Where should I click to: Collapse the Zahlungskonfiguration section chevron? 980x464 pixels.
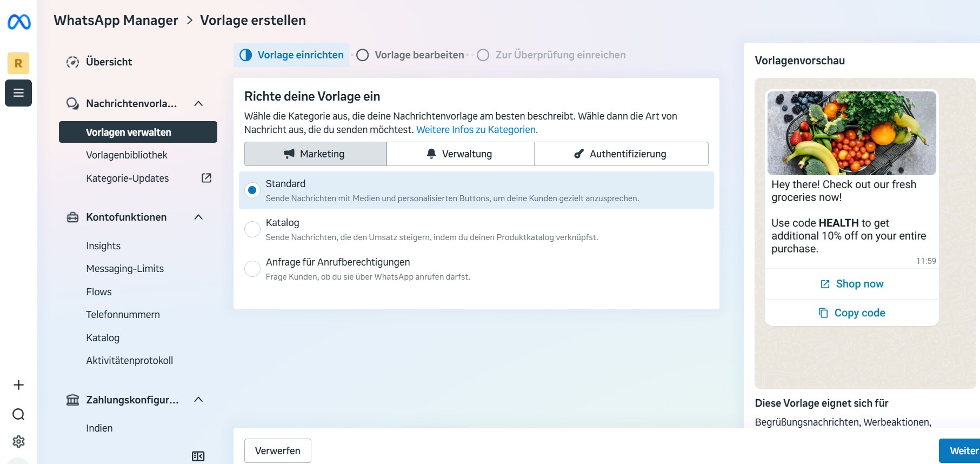click(198, 399)
